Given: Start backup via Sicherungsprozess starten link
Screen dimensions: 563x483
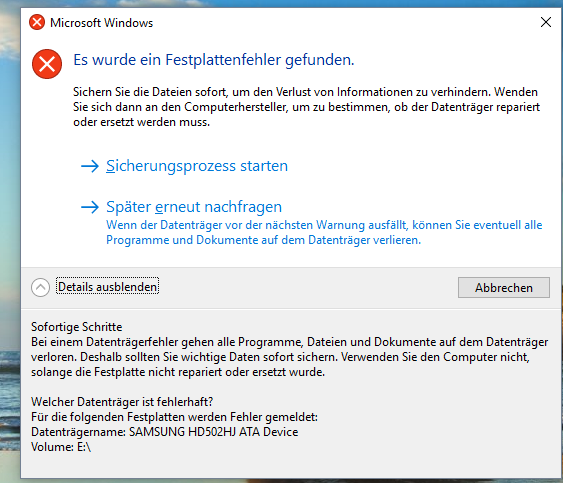Looking at the screenshot, I should pyautogui.click(x=197, y=166).
